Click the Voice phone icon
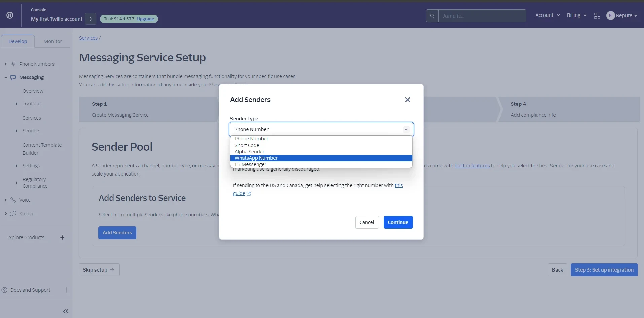The width and height of the screenshot is (644, 318). [x=13, y=200]
